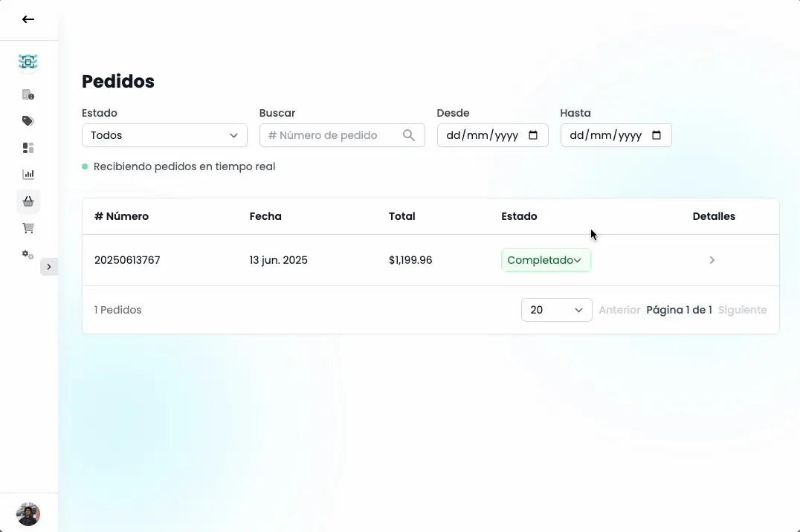The width and height of the screenshot is (800, 532).
Task: Open details chevron for order 20250613767
Action: click(x=712, y=260)
